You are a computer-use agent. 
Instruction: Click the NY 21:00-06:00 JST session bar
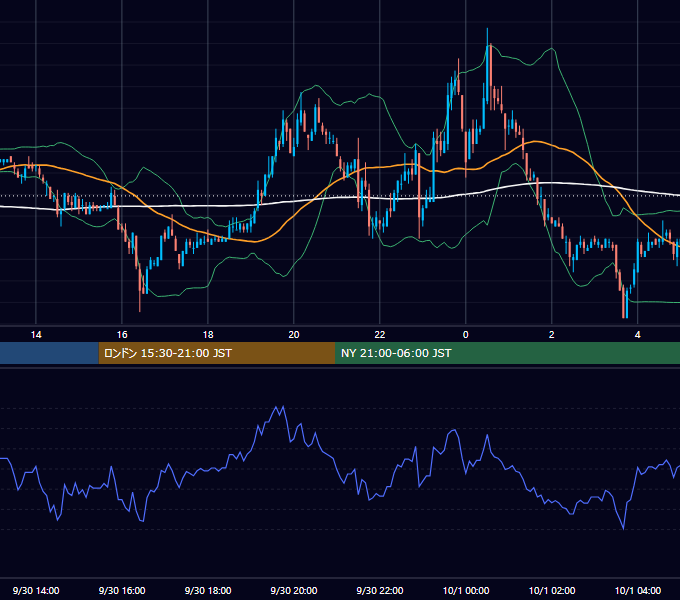[507, 353]
